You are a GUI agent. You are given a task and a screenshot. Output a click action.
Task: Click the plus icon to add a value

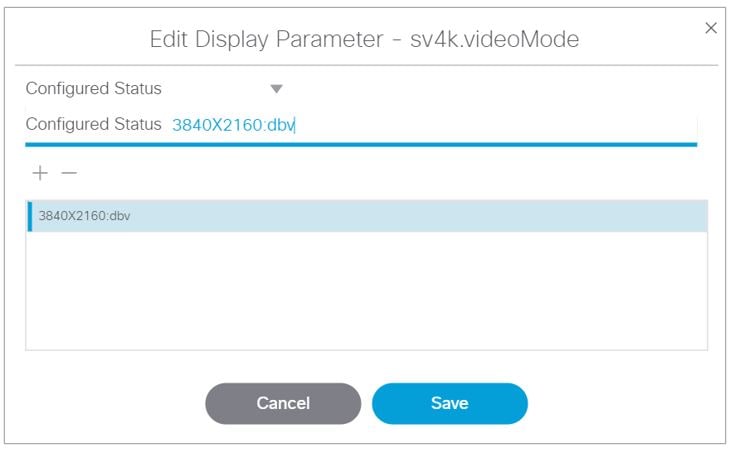point(40,173)
